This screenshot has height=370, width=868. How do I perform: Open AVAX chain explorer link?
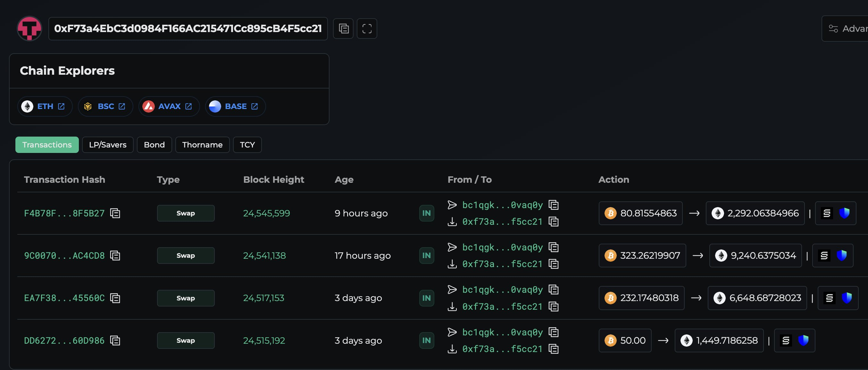pos(169,106)
